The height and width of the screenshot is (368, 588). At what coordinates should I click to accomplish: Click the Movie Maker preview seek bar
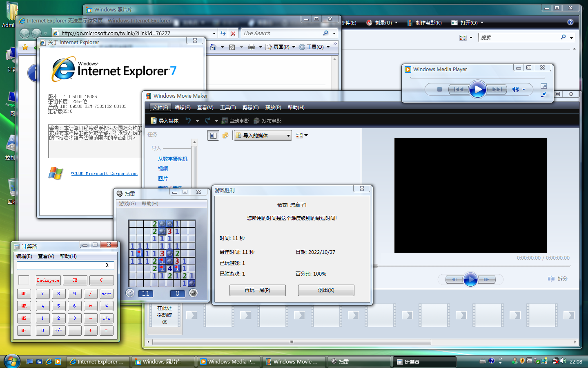tap(472, 266)
